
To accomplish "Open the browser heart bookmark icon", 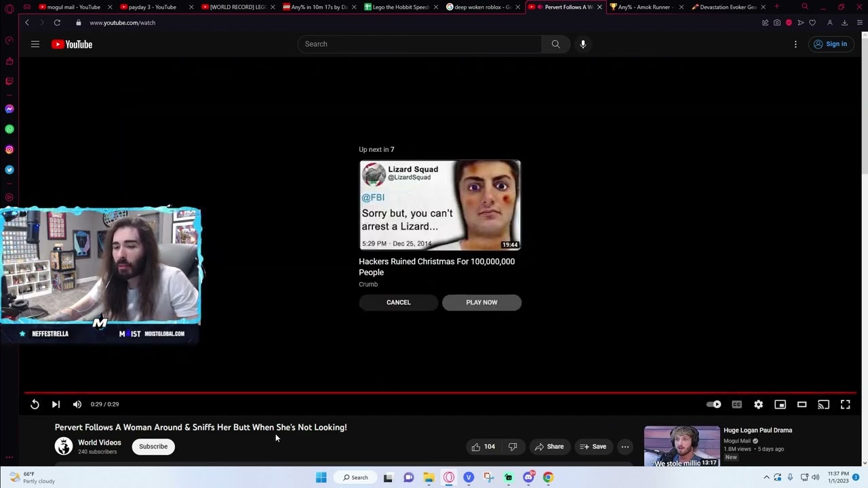I will [x=812, y=22].
